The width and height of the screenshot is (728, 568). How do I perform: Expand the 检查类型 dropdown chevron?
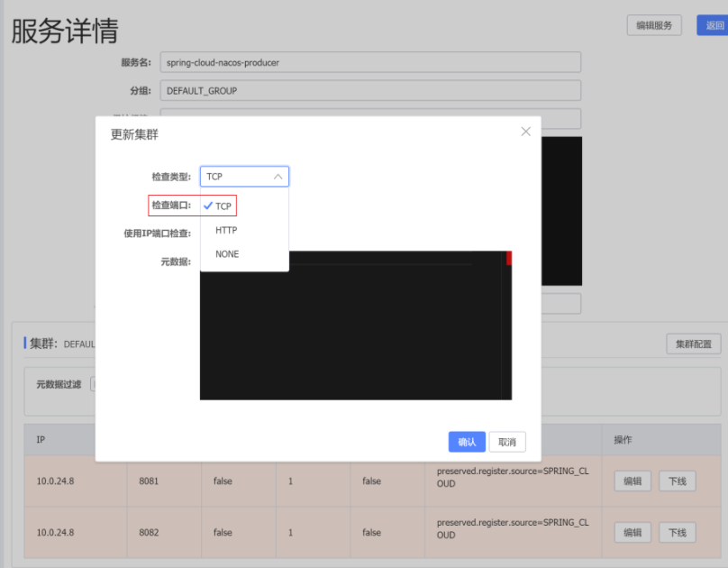click(278, 177)
